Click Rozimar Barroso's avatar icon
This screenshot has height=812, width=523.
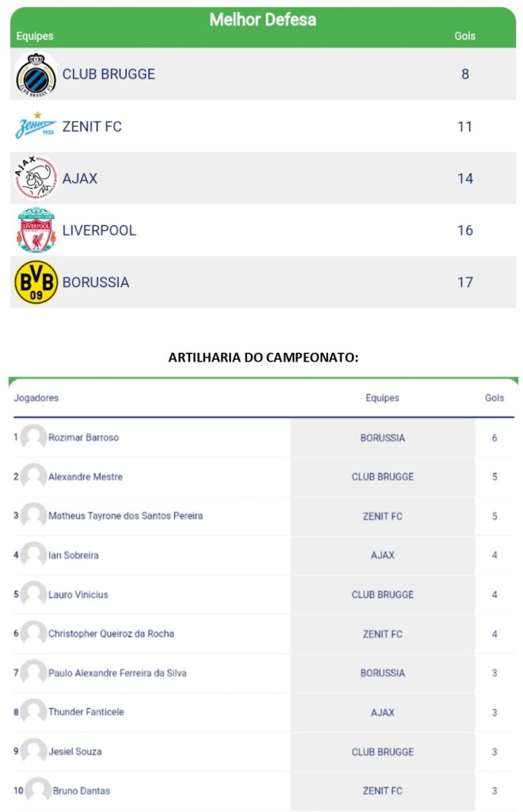coord(33,438)
